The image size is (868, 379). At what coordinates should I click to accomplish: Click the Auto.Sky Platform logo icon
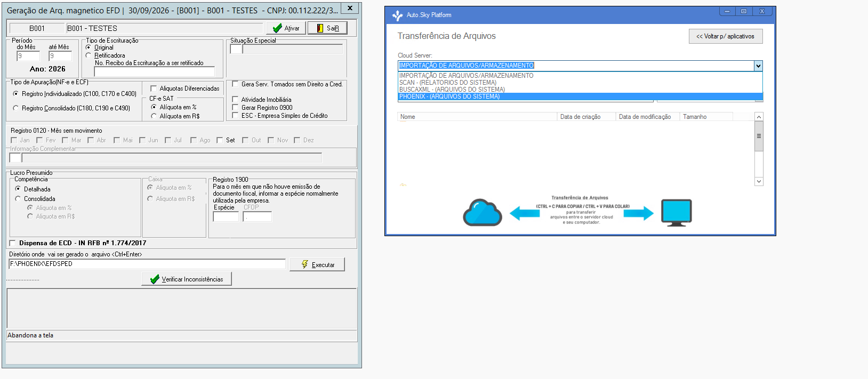click(397, 15)
